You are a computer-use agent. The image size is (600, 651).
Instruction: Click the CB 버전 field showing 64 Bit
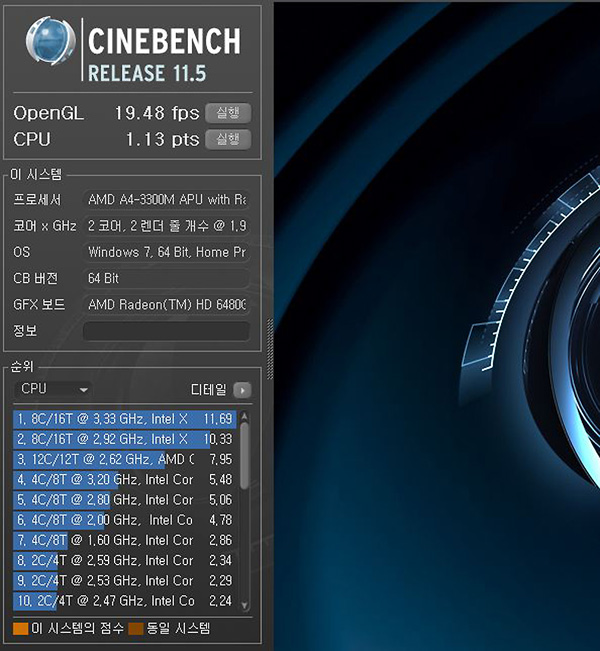coord(166,278)
